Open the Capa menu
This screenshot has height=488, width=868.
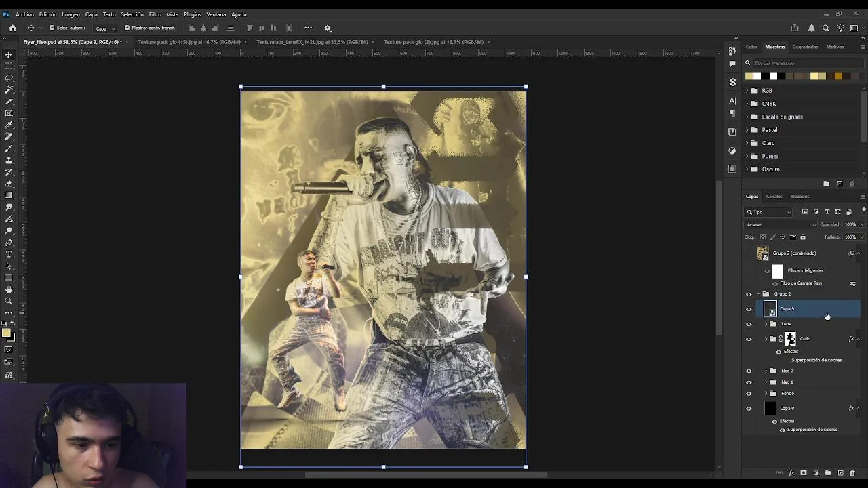coord(92,14)
